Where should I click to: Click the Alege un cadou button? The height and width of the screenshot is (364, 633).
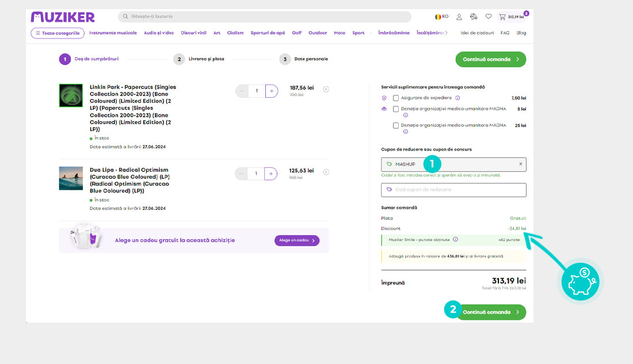[x=297, y=240]
